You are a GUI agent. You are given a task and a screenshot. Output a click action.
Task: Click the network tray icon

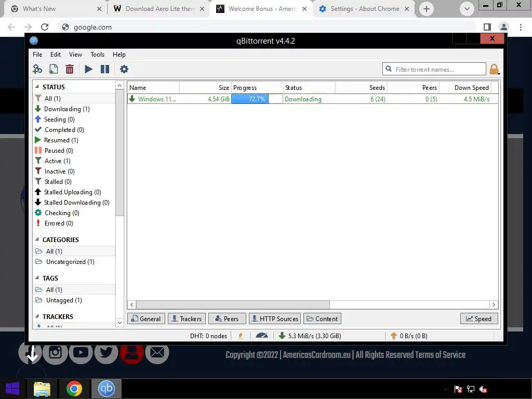[x=471, y=389]
